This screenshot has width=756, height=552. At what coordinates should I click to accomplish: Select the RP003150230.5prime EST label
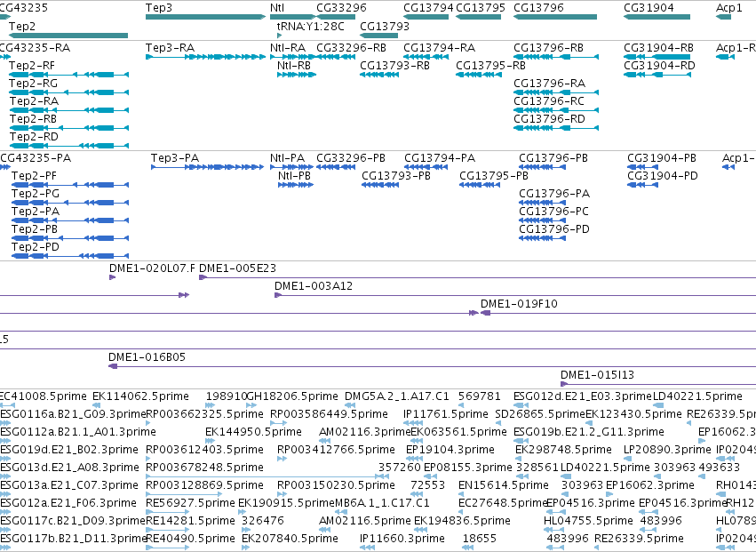[x=336, y=485]
